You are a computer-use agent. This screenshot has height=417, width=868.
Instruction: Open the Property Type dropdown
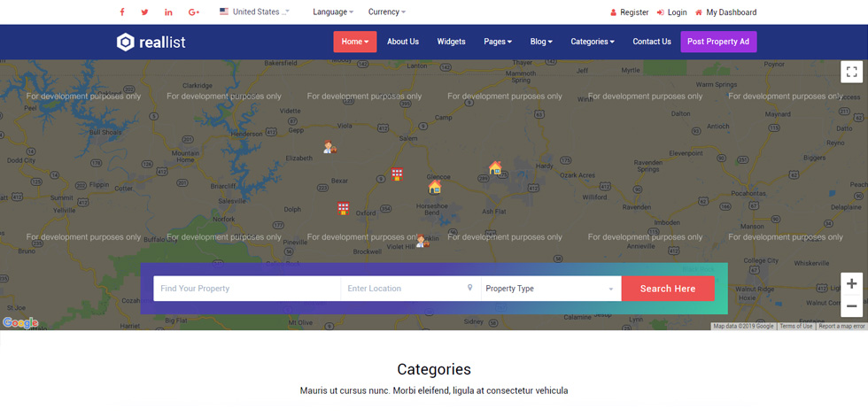pos(551,289)
